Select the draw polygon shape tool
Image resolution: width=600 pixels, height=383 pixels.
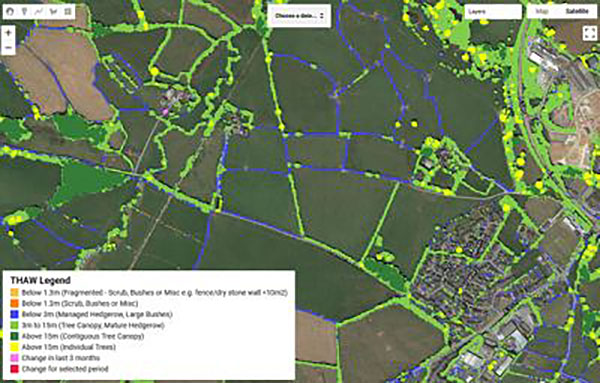coord(53,12)
